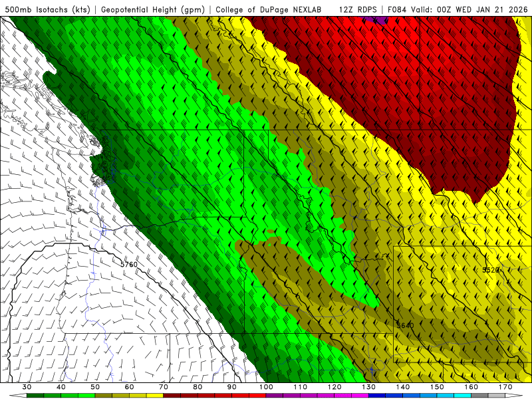Click the 40 knot legend label

coord(61,387)
